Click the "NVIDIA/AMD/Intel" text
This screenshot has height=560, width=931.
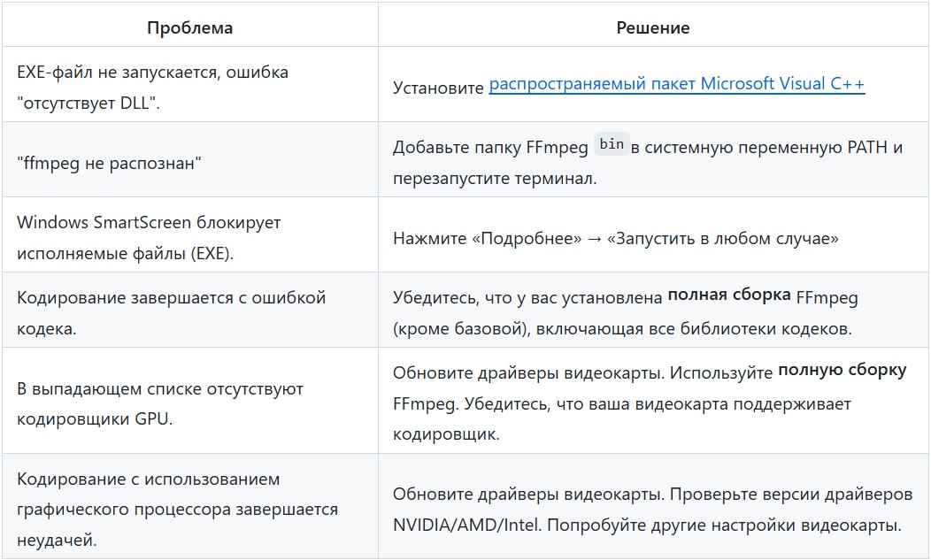[467, 524]
